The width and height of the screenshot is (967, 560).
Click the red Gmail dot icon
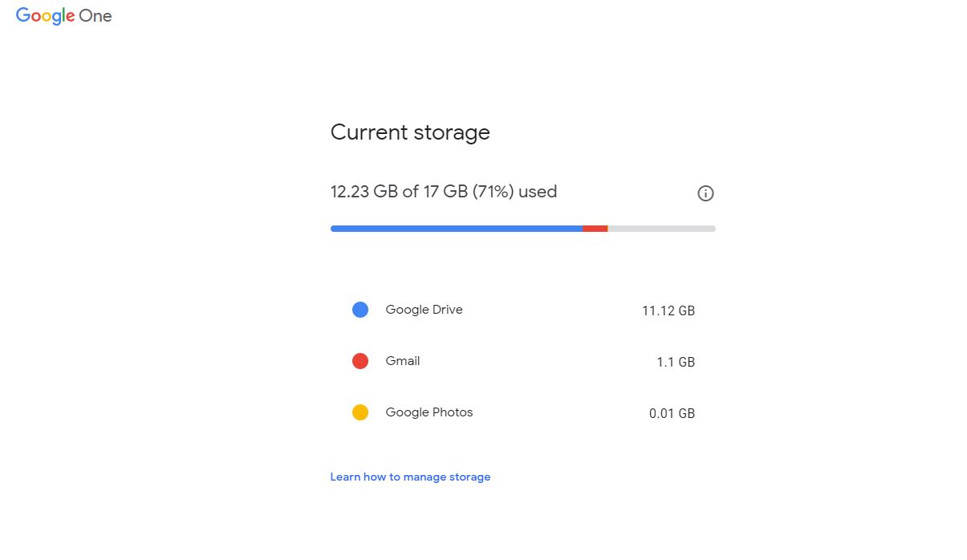[360, 360]
